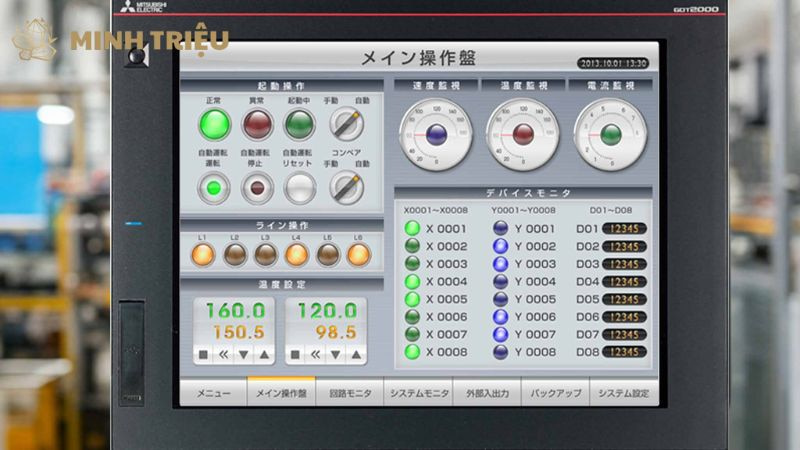The height and width of the screenshot is (450, 800).
Task: Select the D01 numeric value field
Action: coord(624,229)
